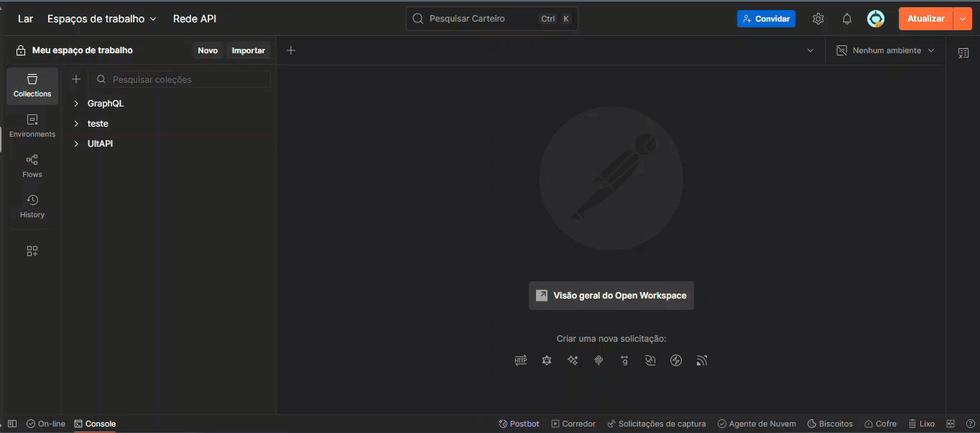Screen dimensions: 980x433
Task: Open the History sidebar panel
Action: [32, 206]
